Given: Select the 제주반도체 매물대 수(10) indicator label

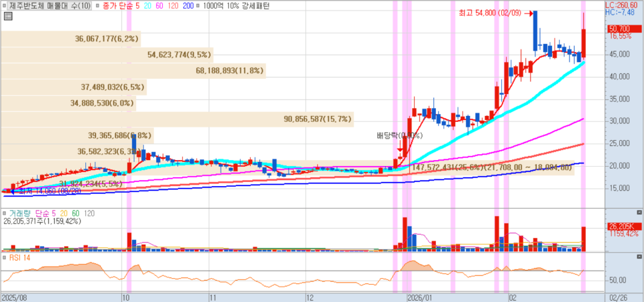Looking at the screenshot, I should [50, 6].
